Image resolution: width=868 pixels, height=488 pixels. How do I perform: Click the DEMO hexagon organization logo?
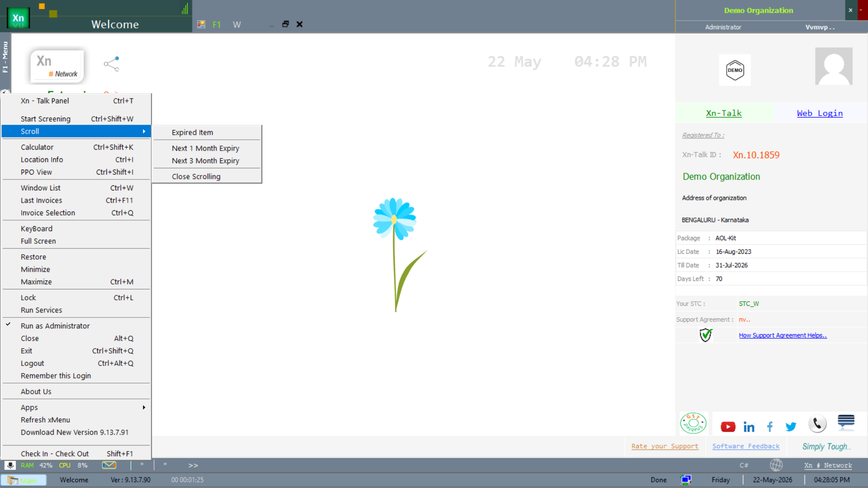[x=735, y=70]
